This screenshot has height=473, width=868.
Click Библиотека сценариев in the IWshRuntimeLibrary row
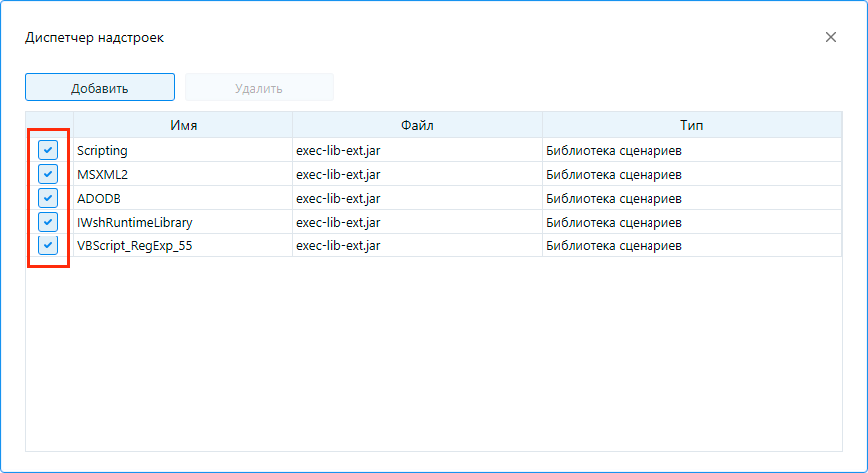(x=614, y=222)
